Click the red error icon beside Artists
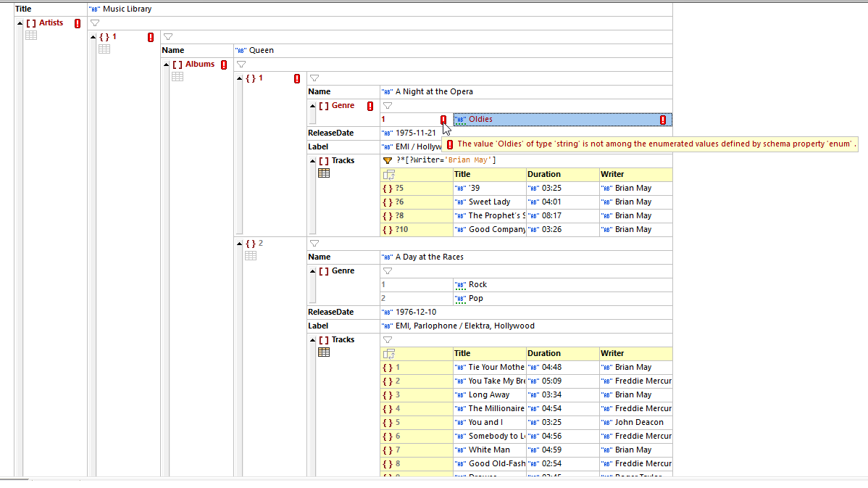This screenshot has width=868, height=488. tap(78, 23)
